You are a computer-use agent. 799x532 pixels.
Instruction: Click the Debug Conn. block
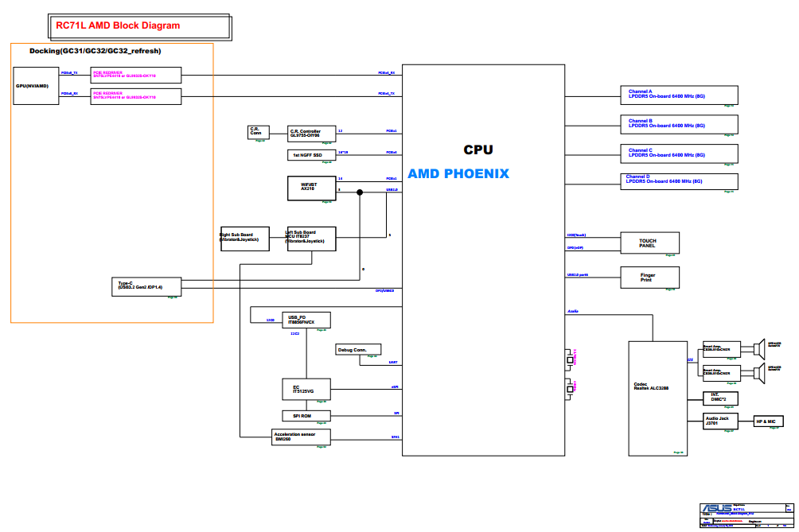point(358,350)
